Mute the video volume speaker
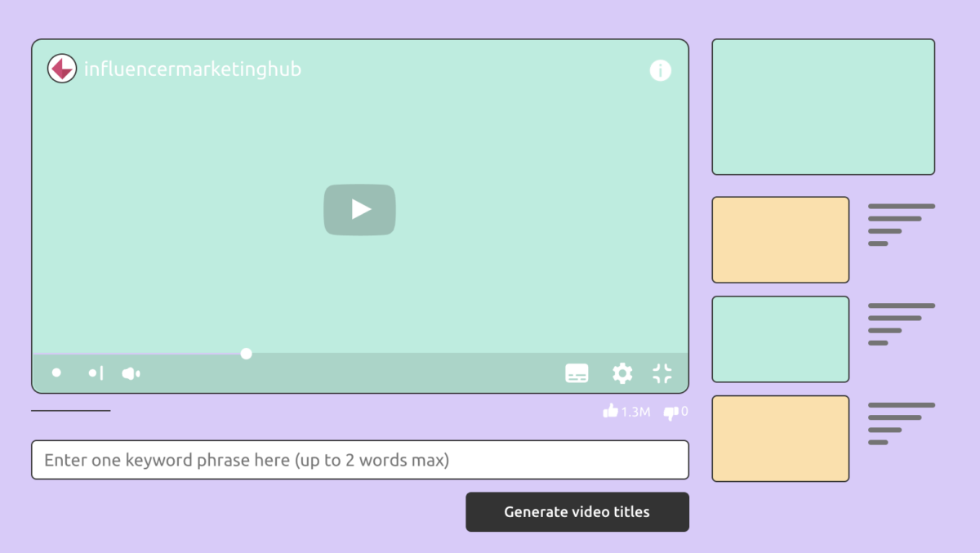980x553 pixels. pos(131,372)
